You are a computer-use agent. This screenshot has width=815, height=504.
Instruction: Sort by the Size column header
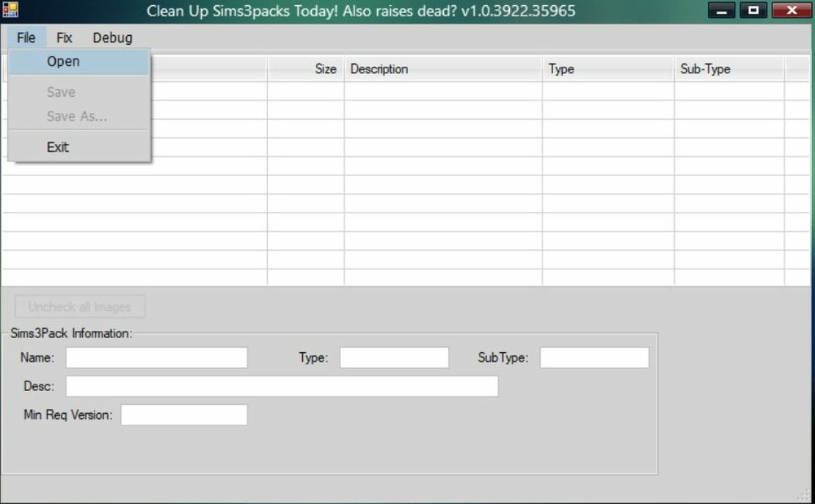[306, 68]
